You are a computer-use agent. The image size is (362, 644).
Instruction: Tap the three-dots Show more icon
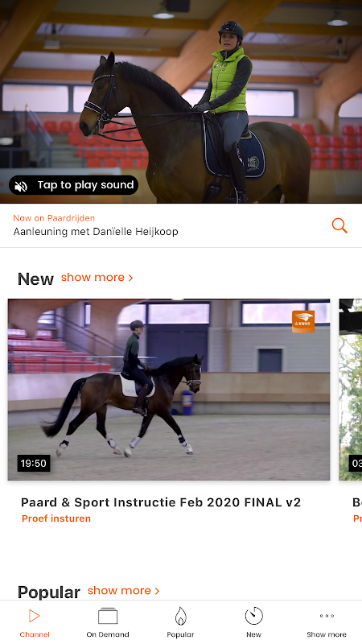(x=327, y=616)
